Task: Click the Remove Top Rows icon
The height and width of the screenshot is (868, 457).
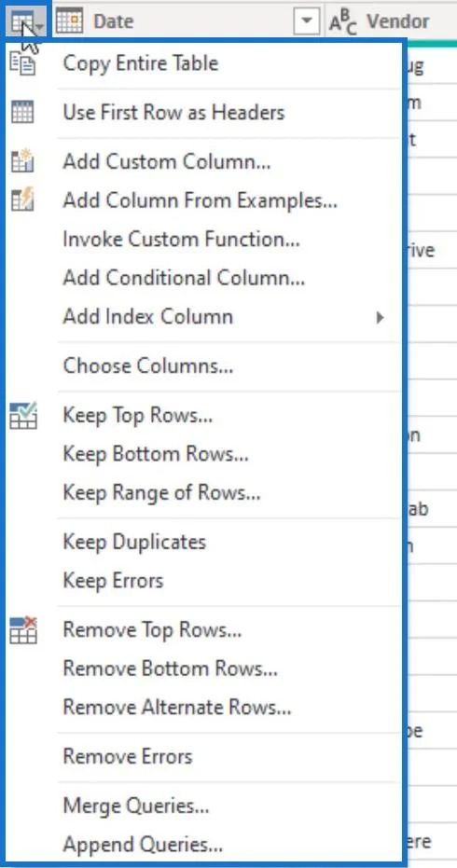Action: click(x=23, y=630)
